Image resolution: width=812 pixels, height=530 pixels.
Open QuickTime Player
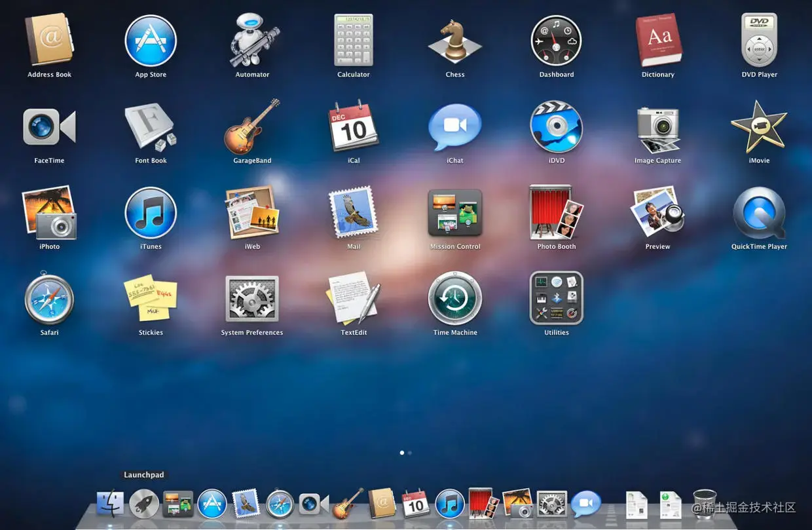(x=759, y=213)
